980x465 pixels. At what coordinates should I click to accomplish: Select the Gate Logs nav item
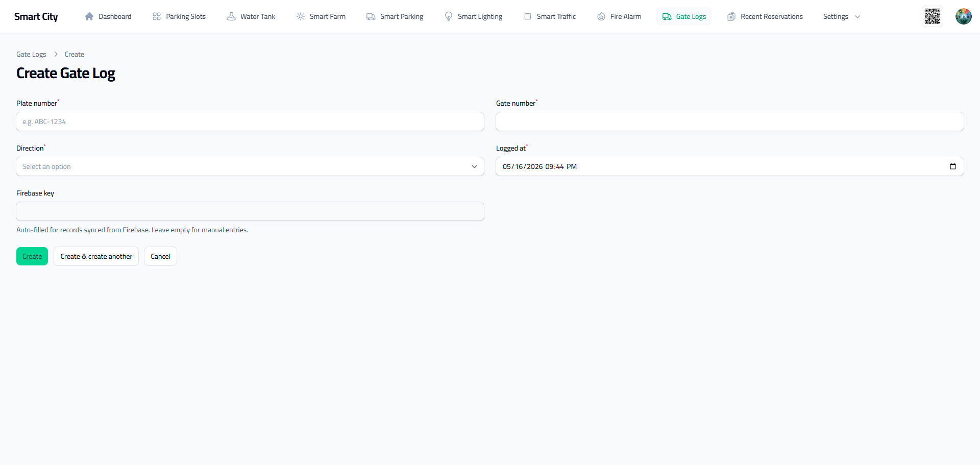(x=684, y=16)
